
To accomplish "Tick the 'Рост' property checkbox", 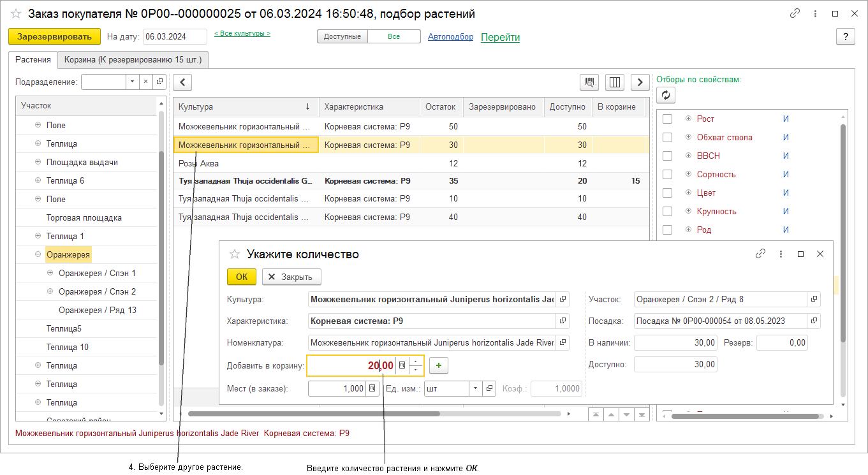I will (667, 119).
